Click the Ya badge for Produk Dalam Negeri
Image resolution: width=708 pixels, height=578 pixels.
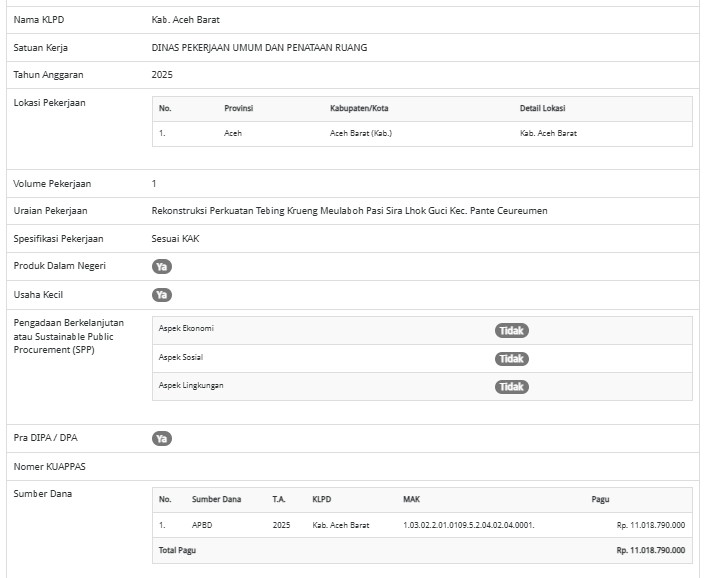(162, 266)
